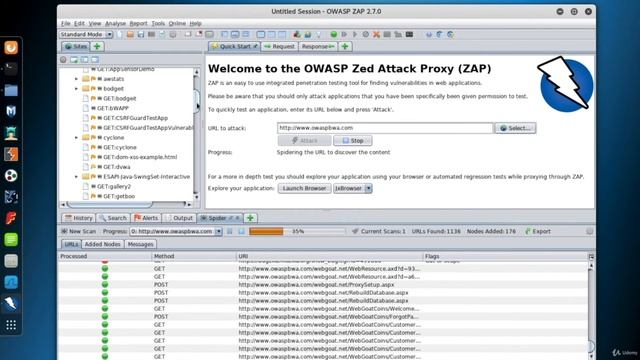Click the Open Session folder icon
This screenshot has height=360, width=640.
pyautogui.click(x=130, y=35)
